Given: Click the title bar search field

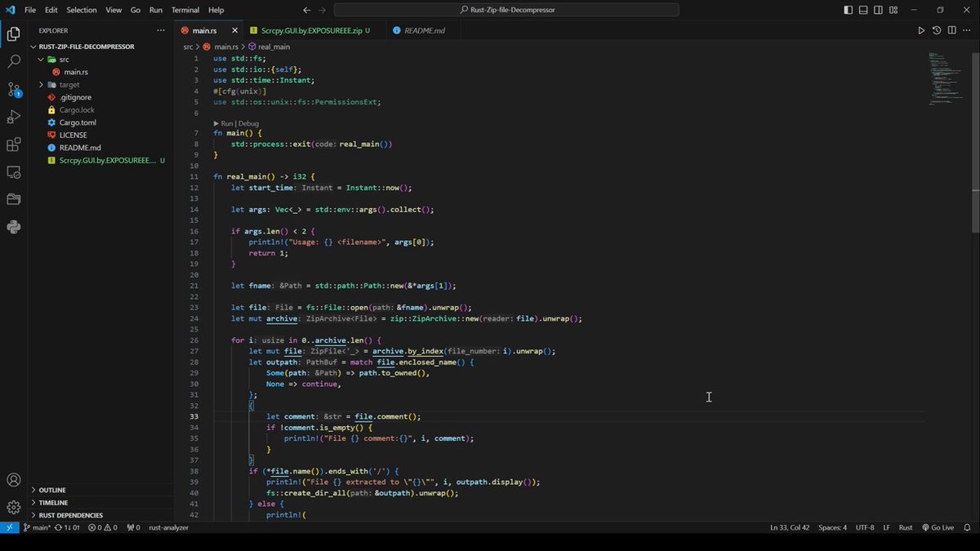Looking at the screenshot, I should [x=506, y=10].
